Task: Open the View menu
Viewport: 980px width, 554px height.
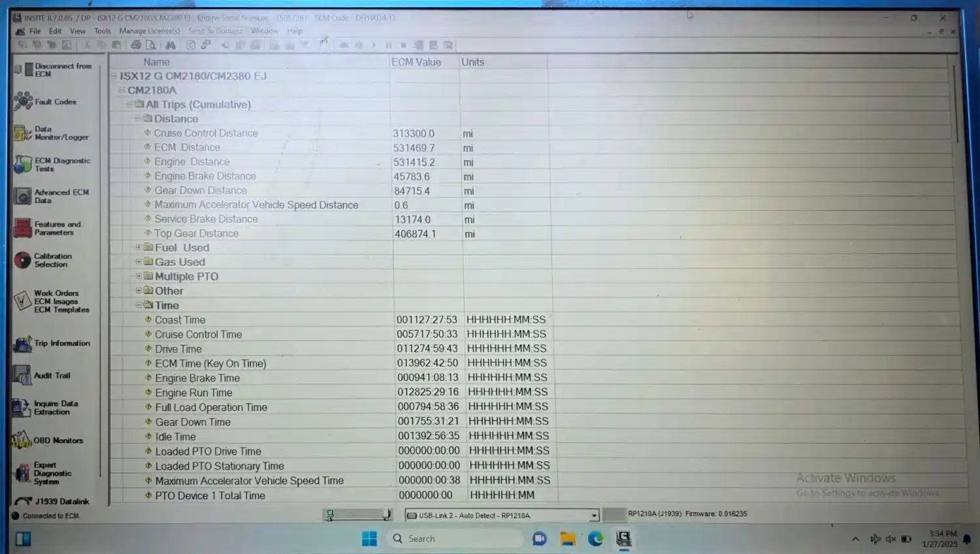Action: 78,31
